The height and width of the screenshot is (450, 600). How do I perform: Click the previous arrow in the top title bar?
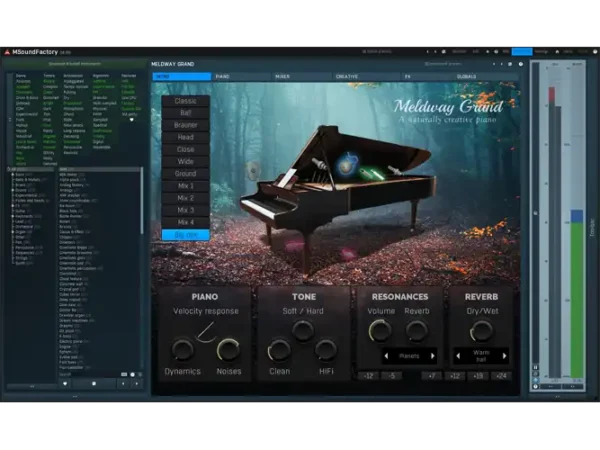(x=427, y=52)
